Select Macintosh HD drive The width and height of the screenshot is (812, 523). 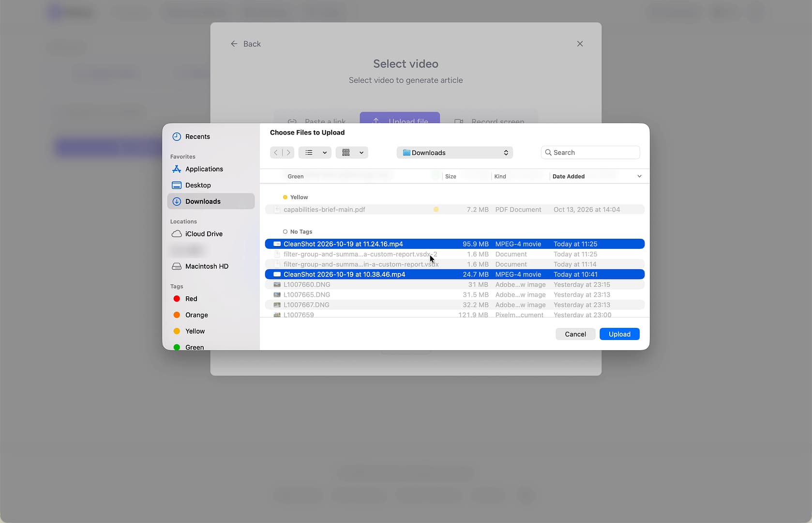207,266
